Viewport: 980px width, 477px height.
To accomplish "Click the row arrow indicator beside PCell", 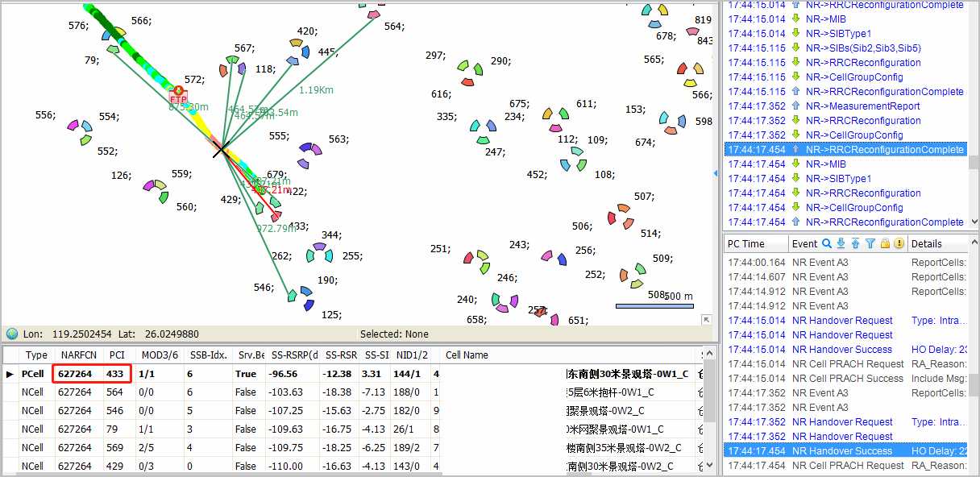I will pos(10,374).
